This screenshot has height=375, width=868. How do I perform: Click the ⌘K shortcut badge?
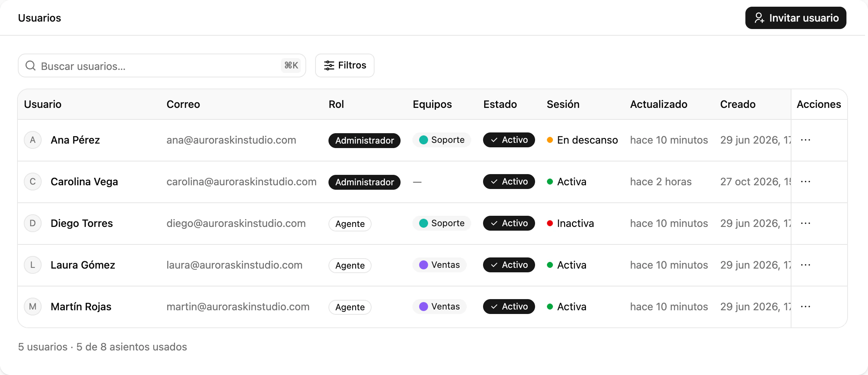coord(291,65)
